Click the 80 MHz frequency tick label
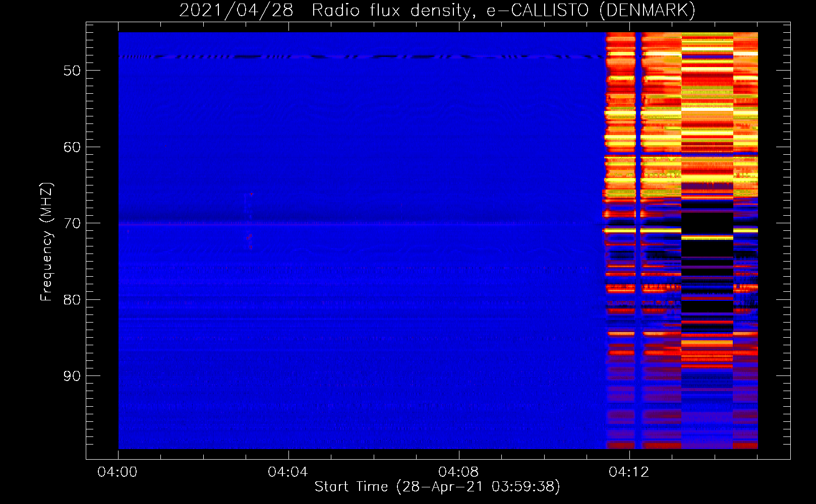Image resolution: width=816 pixels, height=504 pixels. pyautogui.click(x=72, y=300)
